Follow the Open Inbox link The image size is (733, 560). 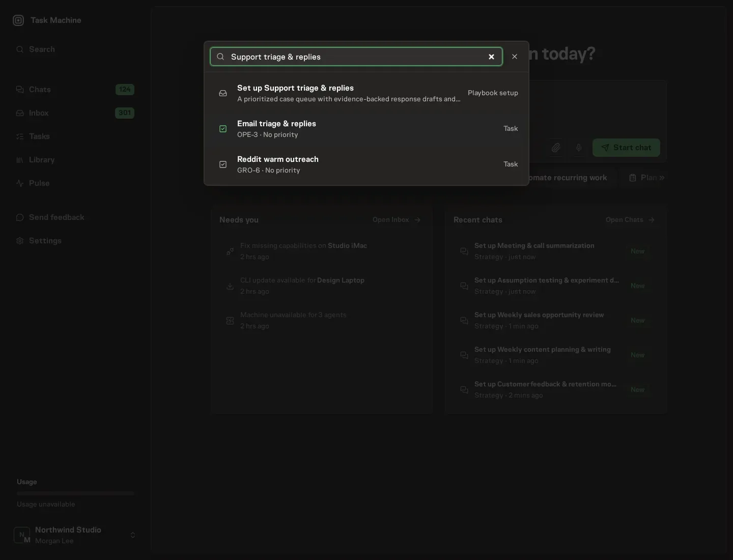click(x=397, y=220)
